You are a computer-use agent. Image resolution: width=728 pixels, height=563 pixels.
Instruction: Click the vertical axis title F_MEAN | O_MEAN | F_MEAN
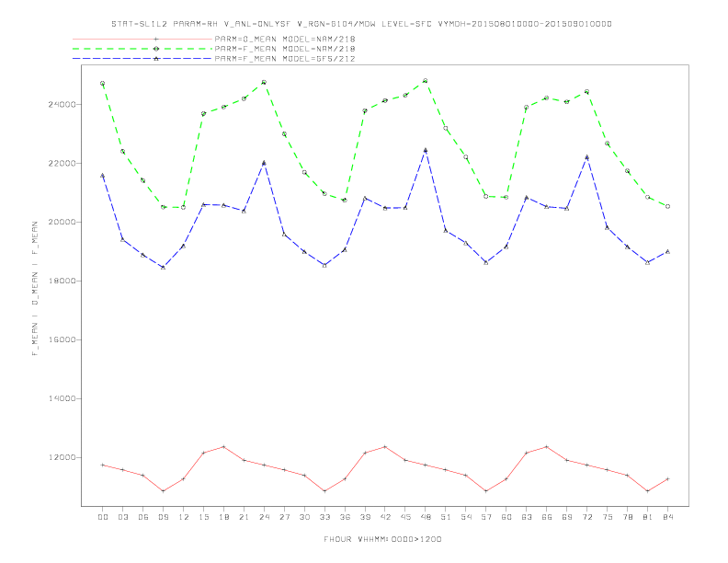click(35, 289)
